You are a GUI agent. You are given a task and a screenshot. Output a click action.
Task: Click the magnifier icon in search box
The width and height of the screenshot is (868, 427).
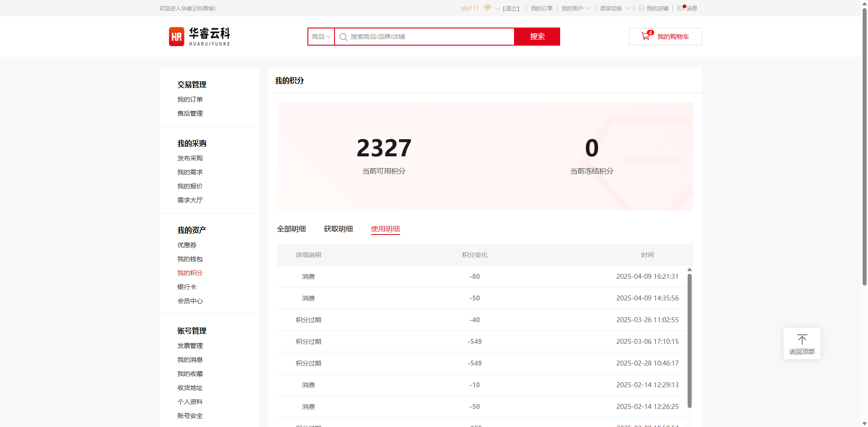(343, 37)
